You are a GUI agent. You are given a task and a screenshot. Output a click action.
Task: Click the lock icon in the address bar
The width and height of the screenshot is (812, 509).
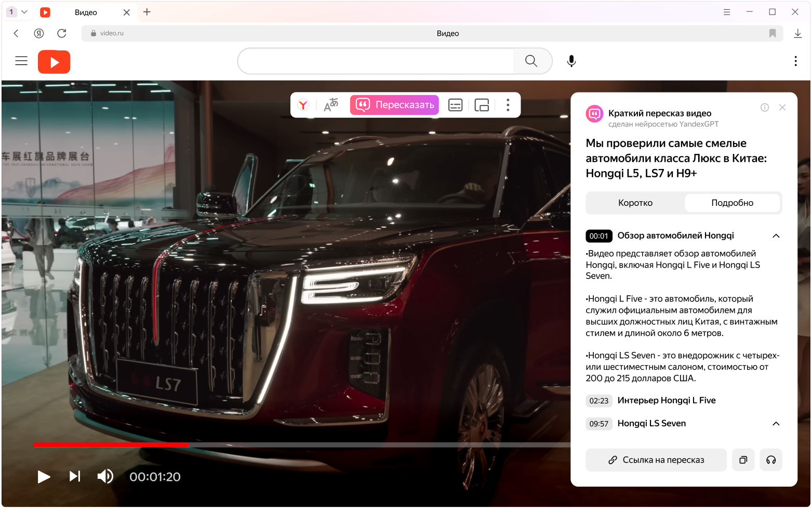click(x=94, y=33)
